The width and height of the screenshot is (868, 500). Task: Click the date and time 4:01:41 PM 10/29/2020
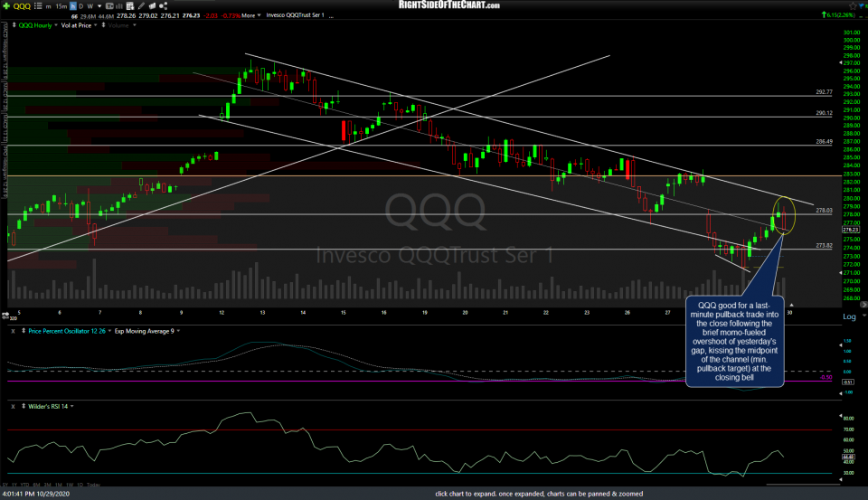[x=36, y=494]
